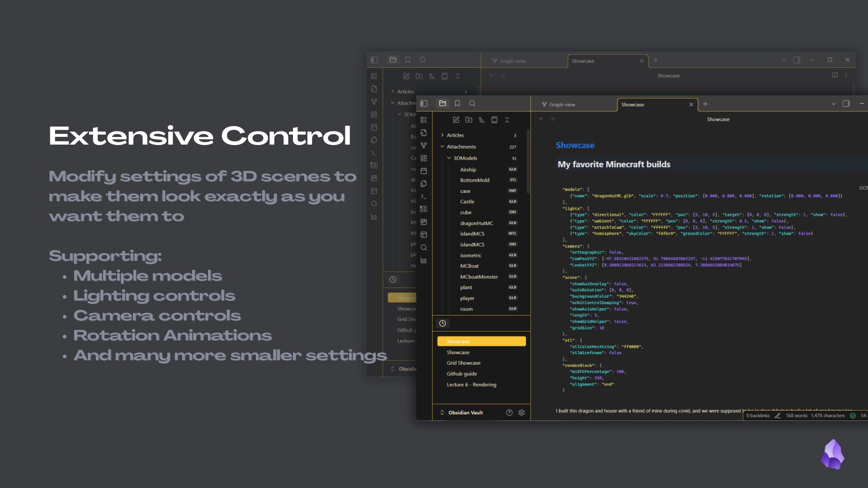Click the insert template icon in the front ribbon
The height and width of the screenshot is (488, 868).
tap(424, 183)
